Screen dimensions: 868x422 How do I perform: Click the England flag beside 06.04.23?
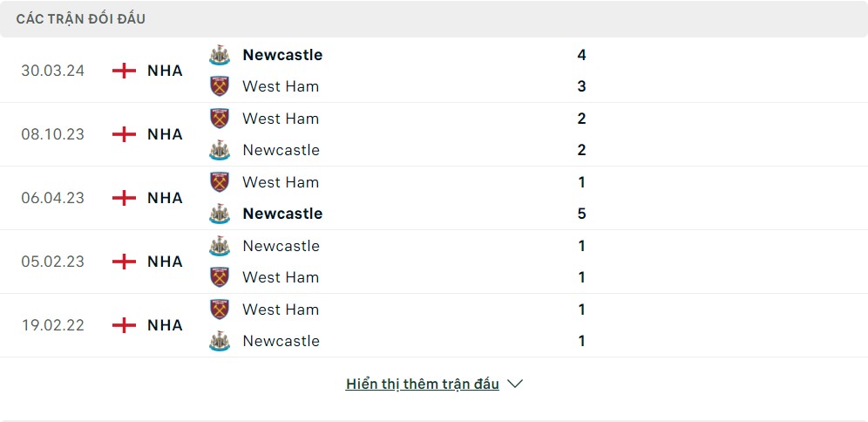[x=125, y=198]
